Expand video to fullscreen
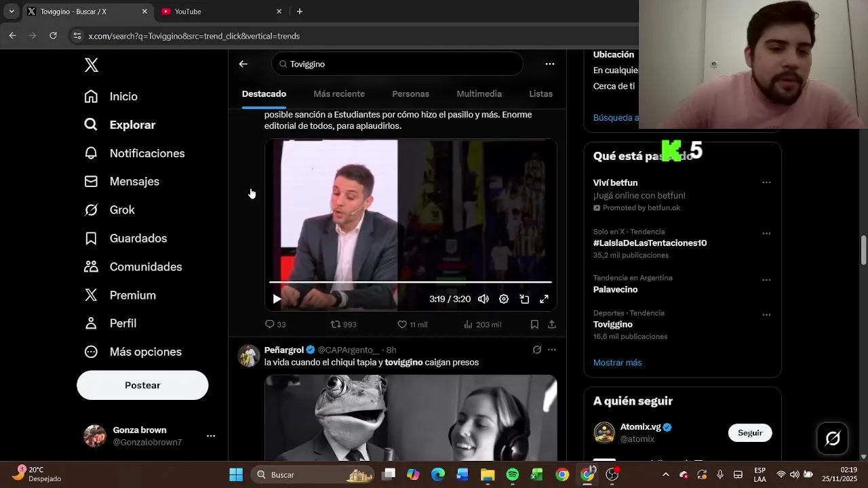The height and width of the screenshot is (488, 868). [x=544, y=299]
